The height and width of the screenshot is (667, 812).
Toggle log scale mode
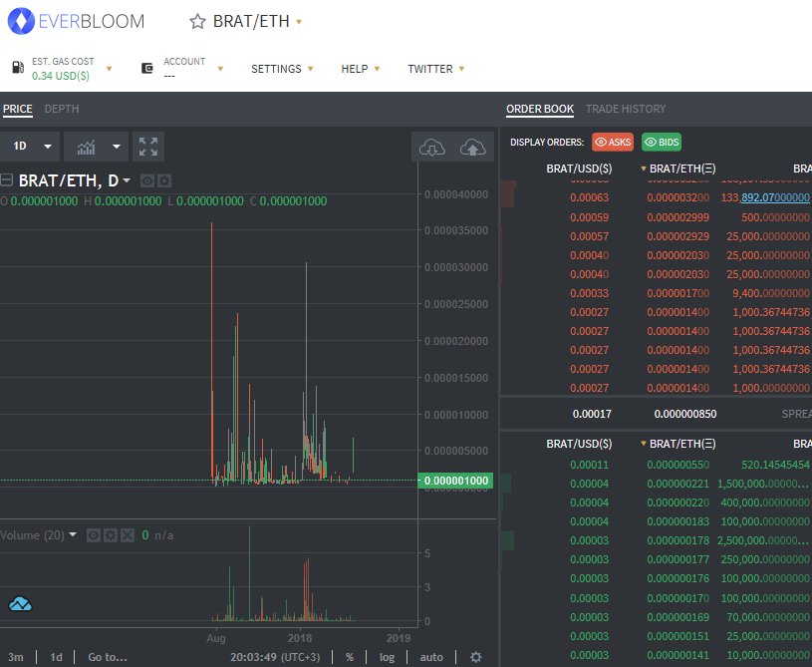[387, 657]
